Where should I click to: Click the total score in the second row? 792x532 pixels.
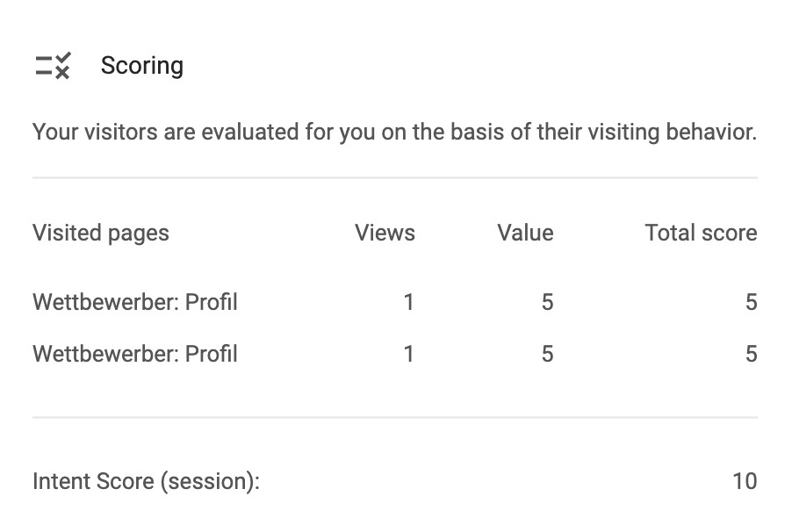coord(751,354)
